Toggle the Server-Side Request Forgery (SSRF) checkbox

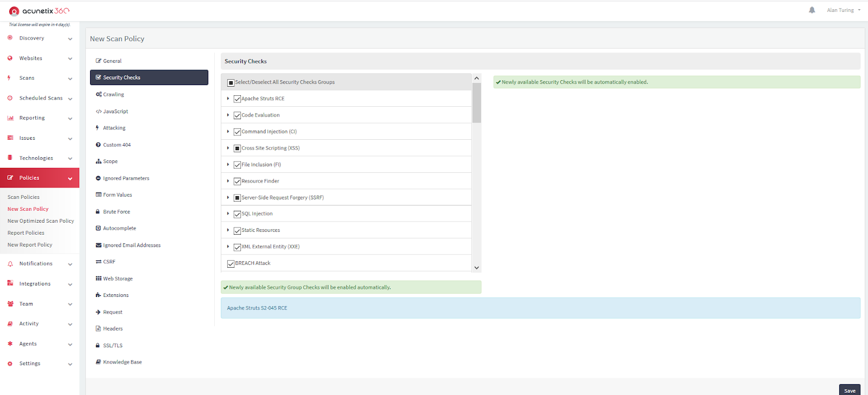237,198
